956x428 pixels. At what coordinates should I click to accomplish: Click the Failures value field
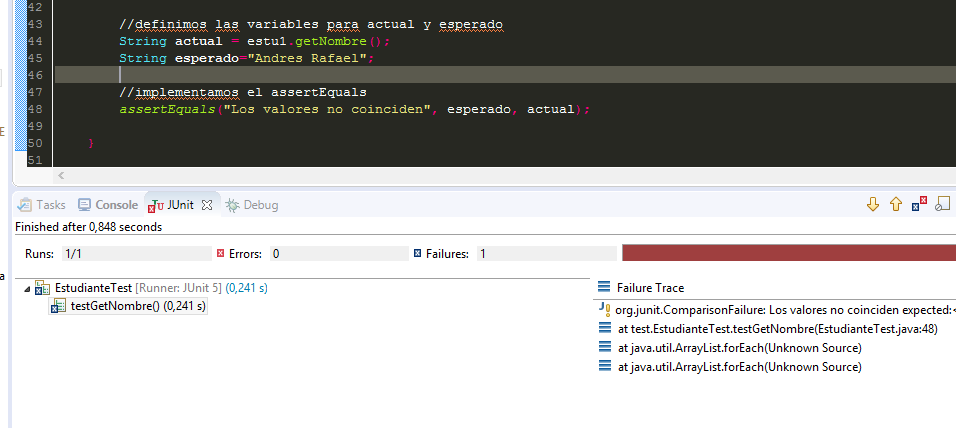pos(547,254)
